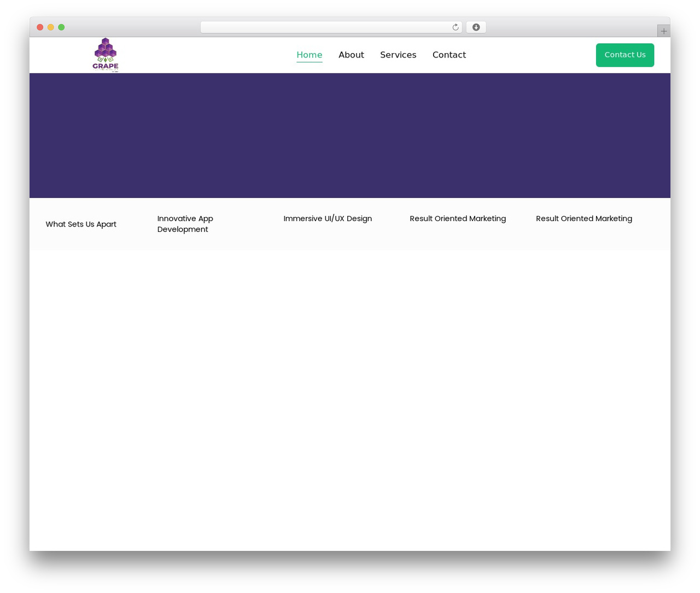Image resolution: width=700 pixels, height=593 pixels.
Task: Open a new browser tab
Action: pos(663,31)
